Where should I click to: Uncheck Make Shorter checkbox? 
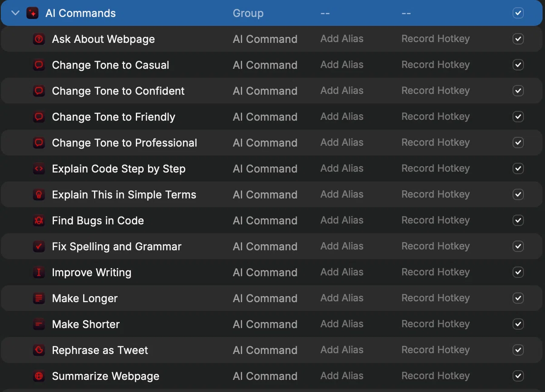coord(518,324)
